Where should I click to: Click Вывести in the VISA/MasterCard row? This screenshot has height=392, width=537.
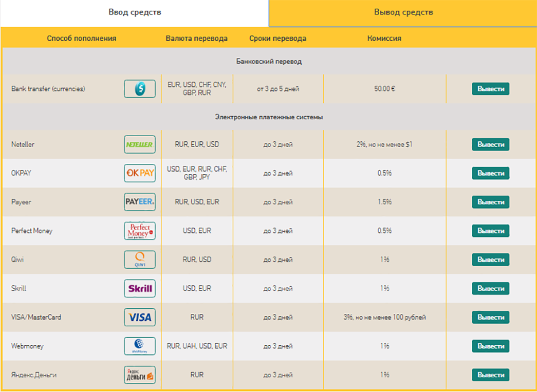(490, 318)
